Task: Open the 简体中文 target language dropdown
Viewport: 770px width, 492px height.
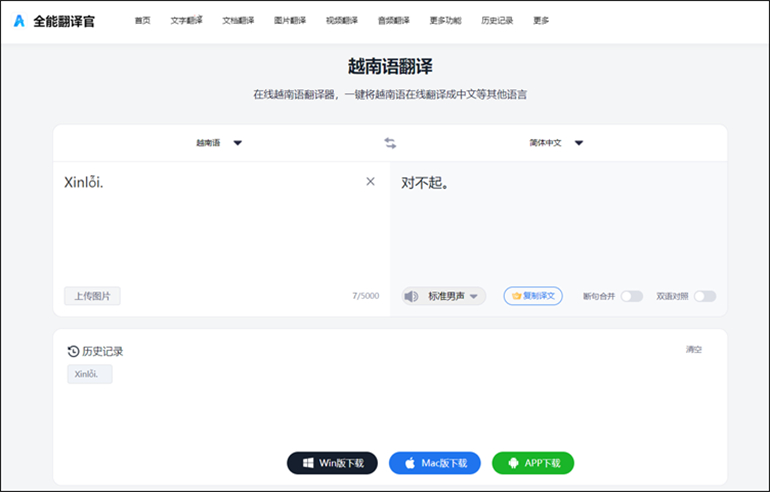Action: (556, 143)
